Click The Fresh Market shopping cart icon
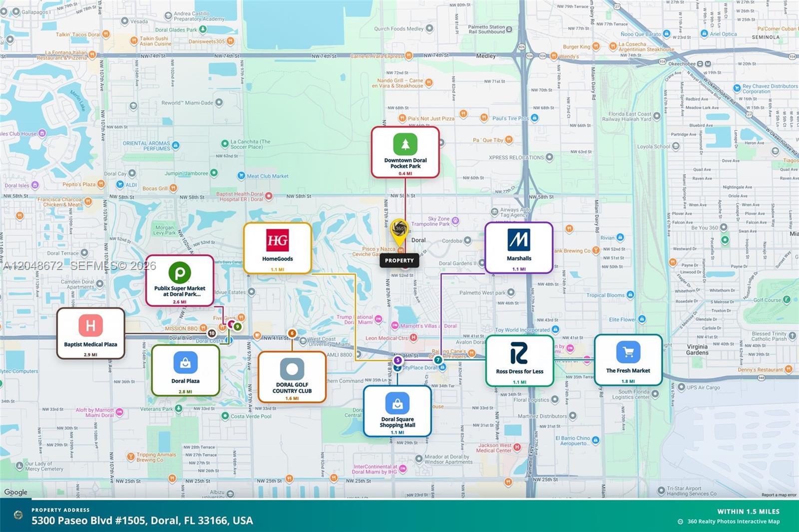Image resolution: width=799 pixels, height=532 pixels. point(628,352)
